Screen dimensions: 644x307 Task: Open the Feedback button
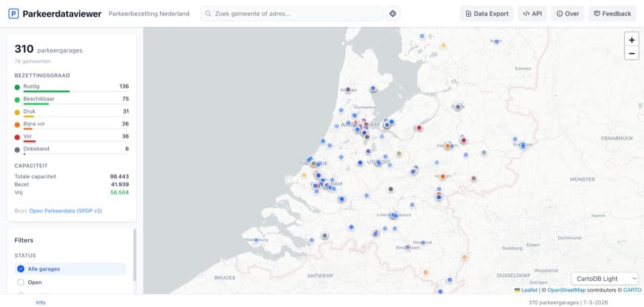(612, 13)
